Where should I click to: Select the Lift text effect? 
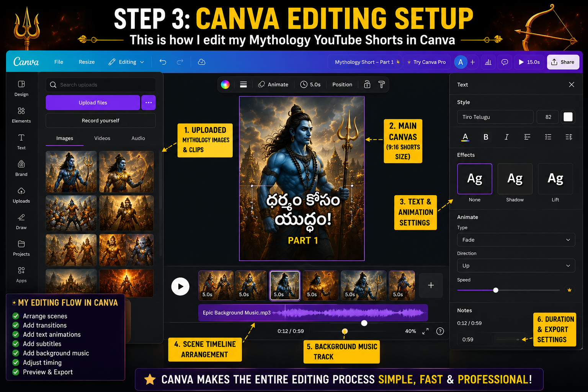(555, 179)
